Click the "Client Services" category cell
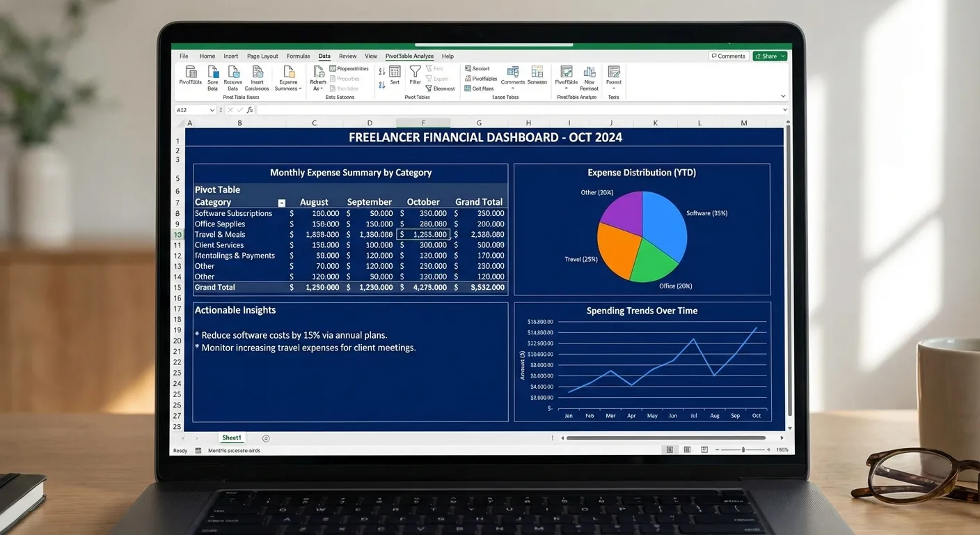This screenshot has width=980, height=535. click(219, 245)
